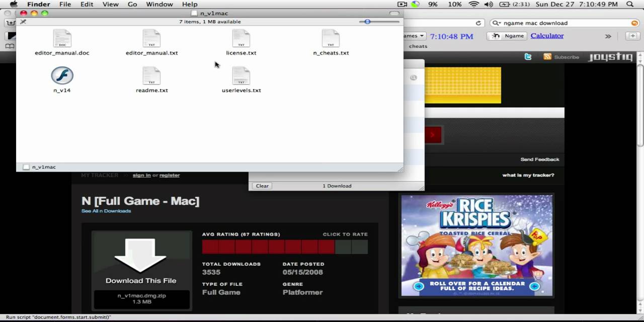Image resolution: width=644 pixels, height=322 pixels.
Task: Select the userlevels.txt file icon
Action: (x=241, y=76)
